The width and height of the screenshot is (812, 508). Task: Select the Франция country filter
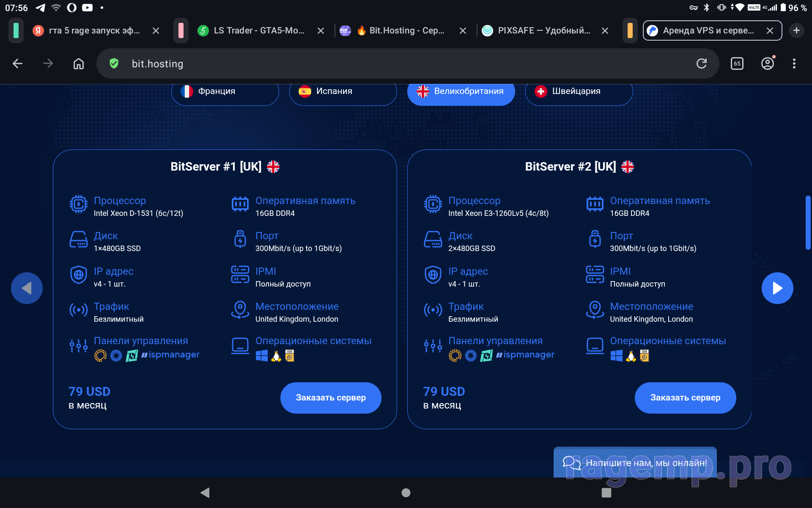click(x=225, y=91)
